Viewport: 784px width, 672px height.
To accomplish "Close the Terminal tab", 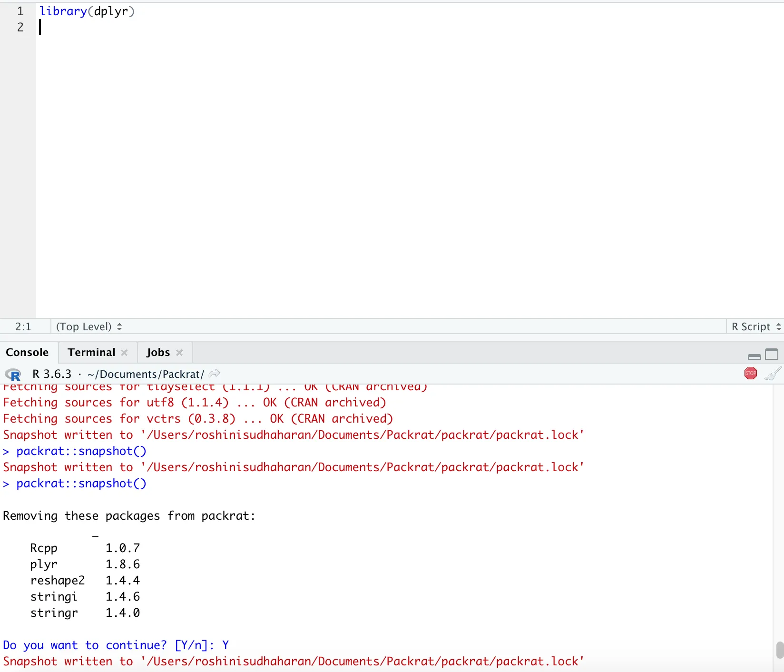I will pyautogui.click(x=124, y=353).
